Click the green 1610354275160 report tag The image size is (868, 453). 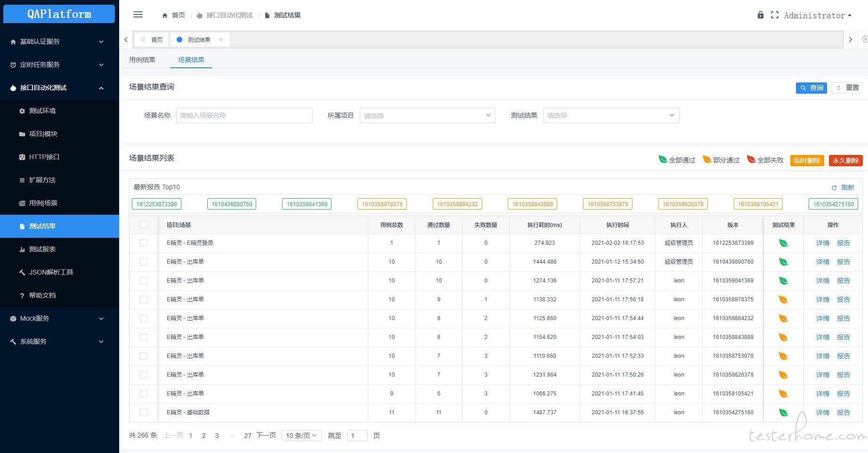coord(833,204)
